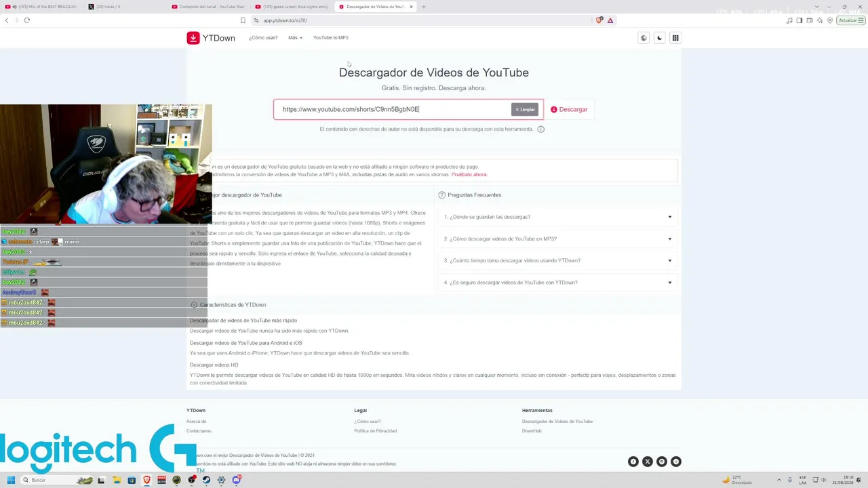Click the taskbar 'Buscar' search box

(56, 480)
